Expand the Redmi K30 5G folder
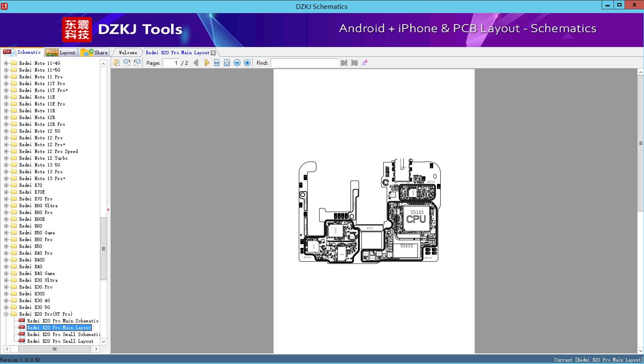644x364 pixels. 6,307
